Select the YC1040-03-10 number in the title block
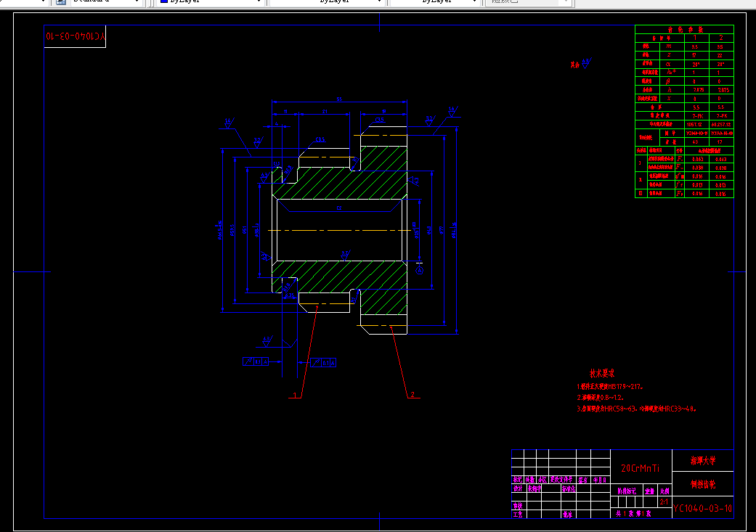This screenshot has width=756, height=532. (x=702, y=508)
